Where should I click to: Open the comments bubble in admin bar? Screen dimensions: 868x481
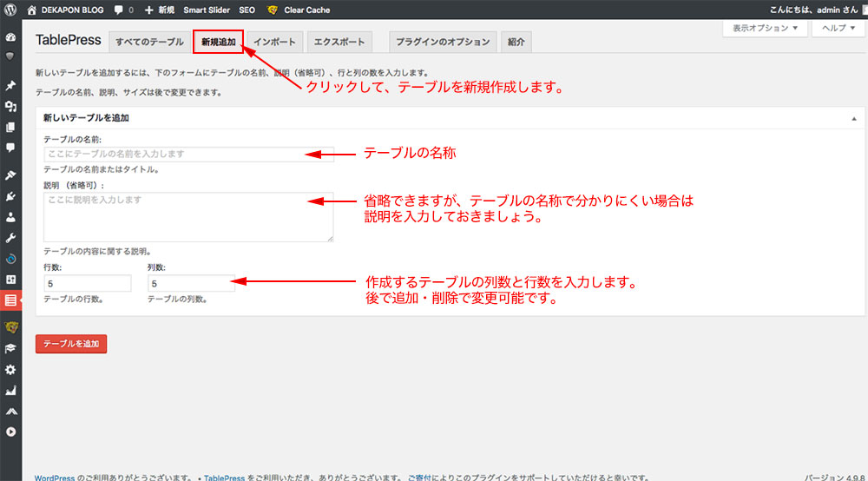click(x=124, y=10)
